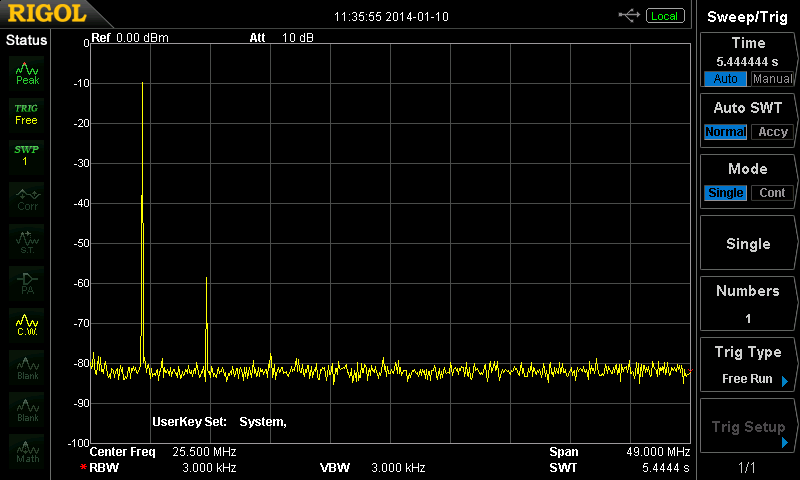The width and height of the screenshot is (800, 480).
Task: Choose Normal for Auto SWT
Action: 725,132
